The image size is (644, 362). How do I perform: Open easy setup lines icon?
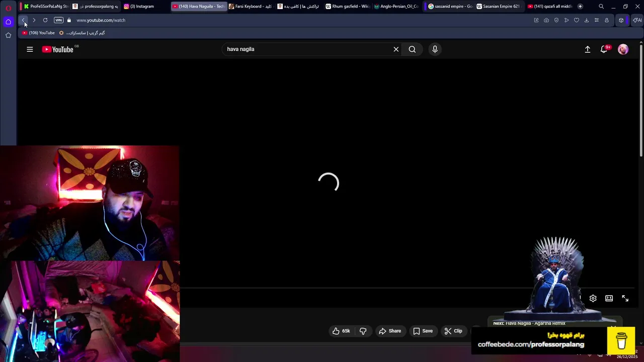coord(597,20)
